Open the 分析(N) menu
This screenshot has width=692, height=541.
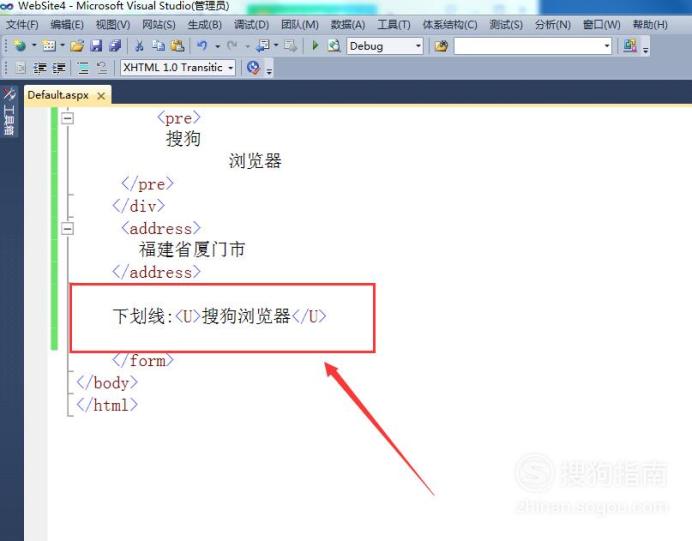(553, 24)
